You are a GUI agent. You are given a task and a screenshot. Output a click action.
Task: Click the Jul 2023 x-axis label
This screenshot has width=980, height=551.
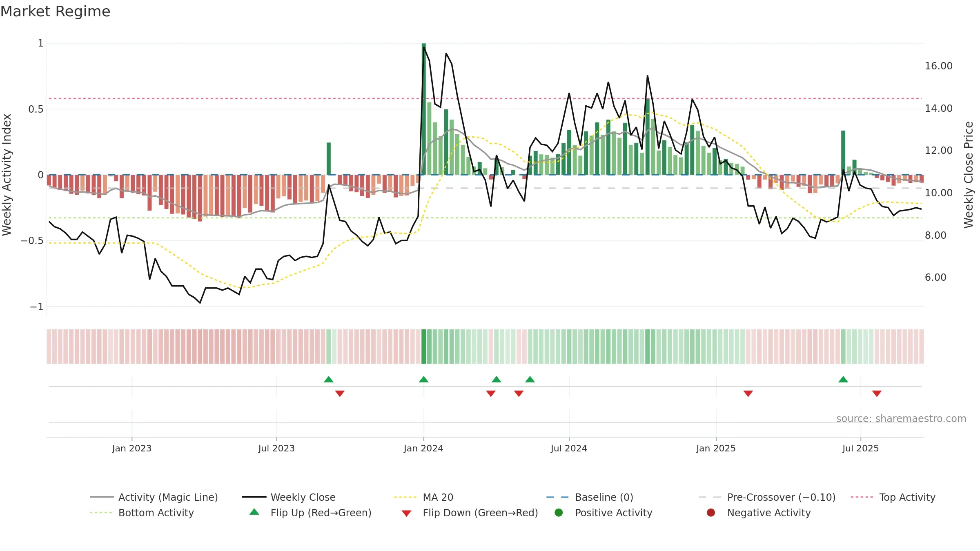[276, 448]
